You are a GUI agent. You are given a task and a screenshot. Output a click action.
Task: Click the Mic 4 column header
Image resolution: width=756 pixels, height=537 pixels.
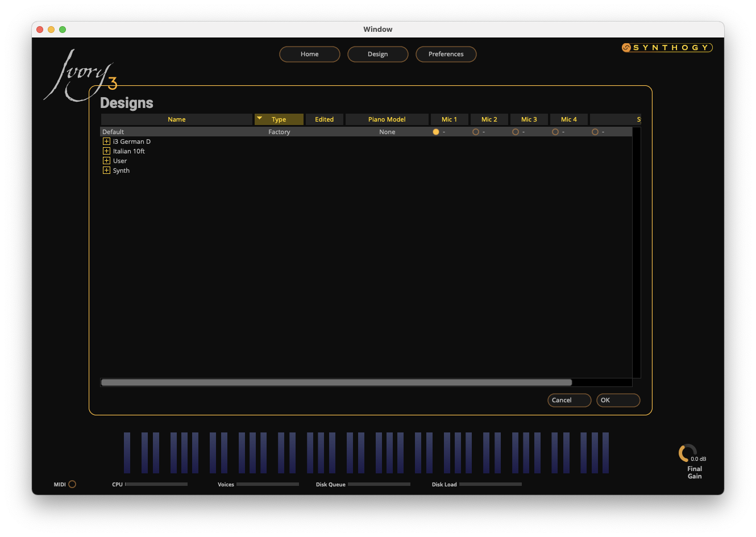(569, 119)
